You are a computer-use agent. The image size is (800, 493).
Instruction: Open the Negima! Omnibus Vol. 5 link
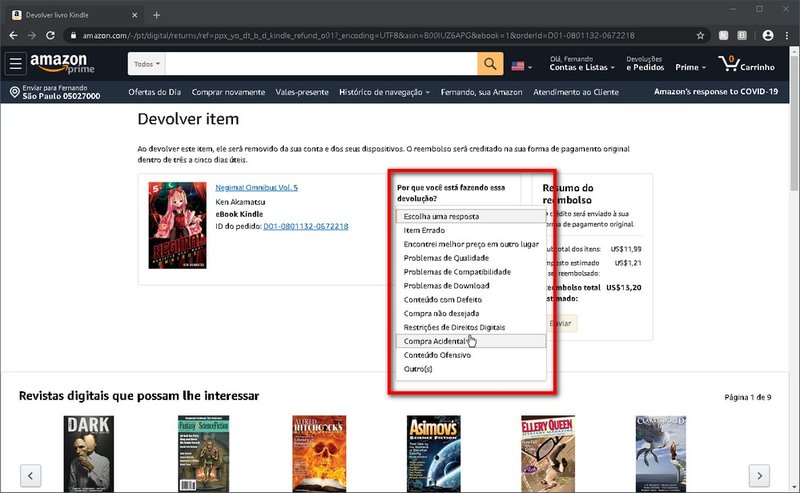(x=256, y=187)
